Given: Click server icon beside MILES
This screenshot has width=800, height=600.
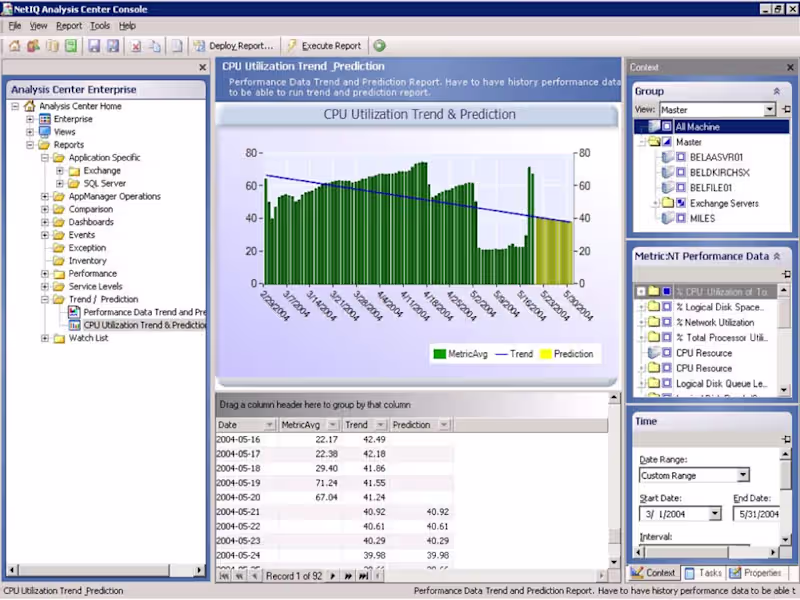Looking at the screenshot, I should coord(667,218).
